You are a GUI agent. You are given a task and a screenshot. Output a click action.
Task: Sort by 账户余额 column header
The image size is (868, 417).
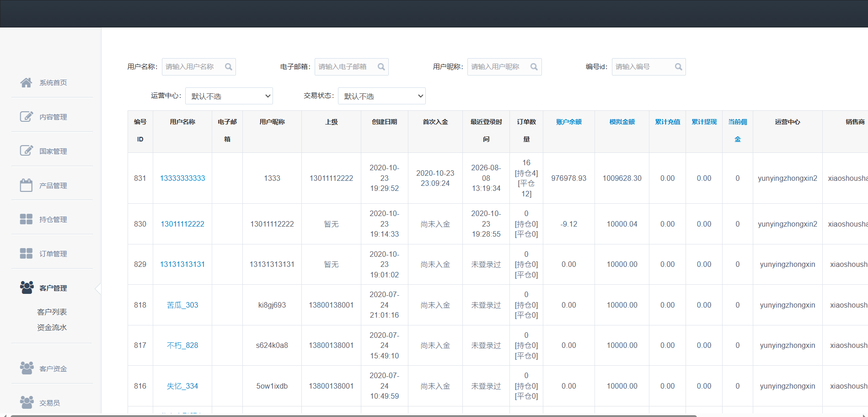point(569,122)
